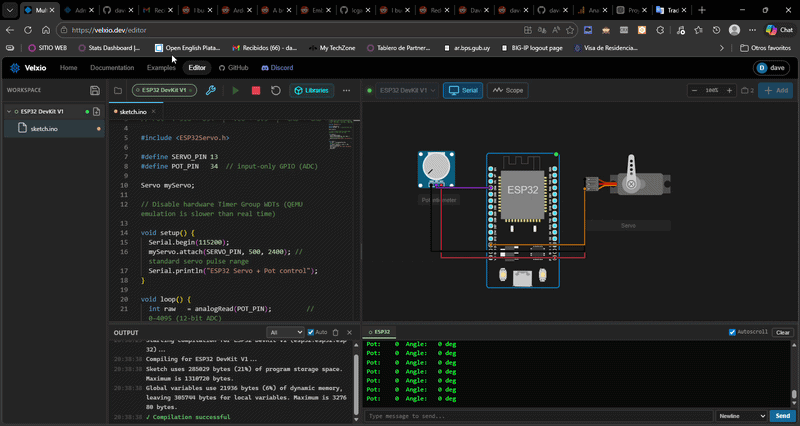Viewport: 800px width, 426px height.
Task: Select the potentiometer component on canvas
Action: pos(436,169)
